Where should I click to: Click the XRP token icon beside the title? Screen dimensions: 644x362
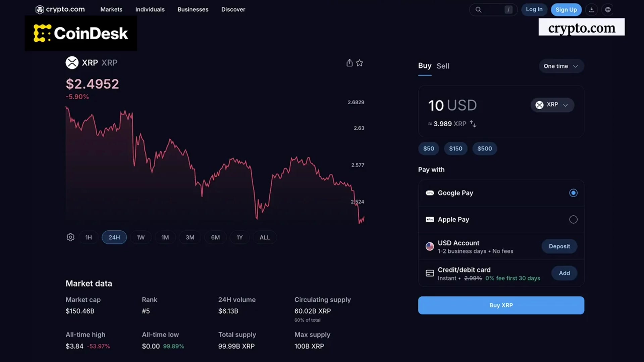tap(72, 63)
